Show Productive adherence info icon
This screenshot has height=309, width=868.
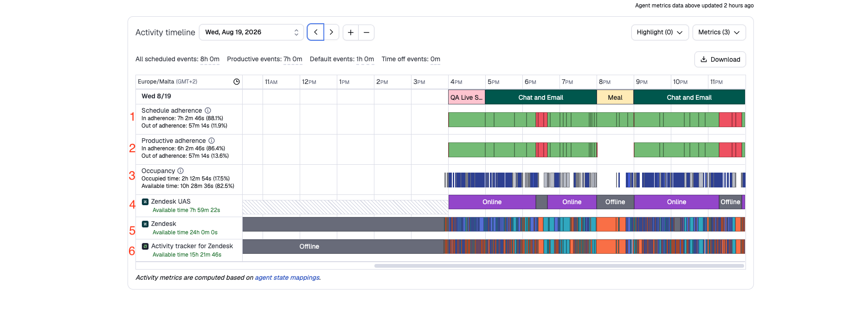tap(212, 141)
